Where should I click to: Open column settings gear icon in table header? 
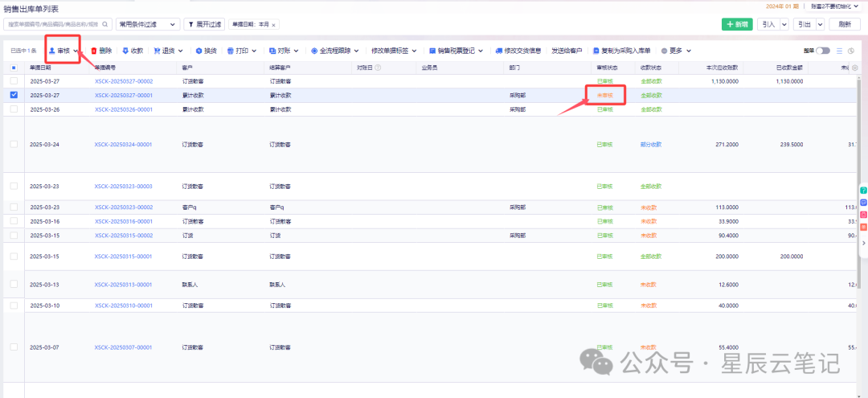coord(855,68)
